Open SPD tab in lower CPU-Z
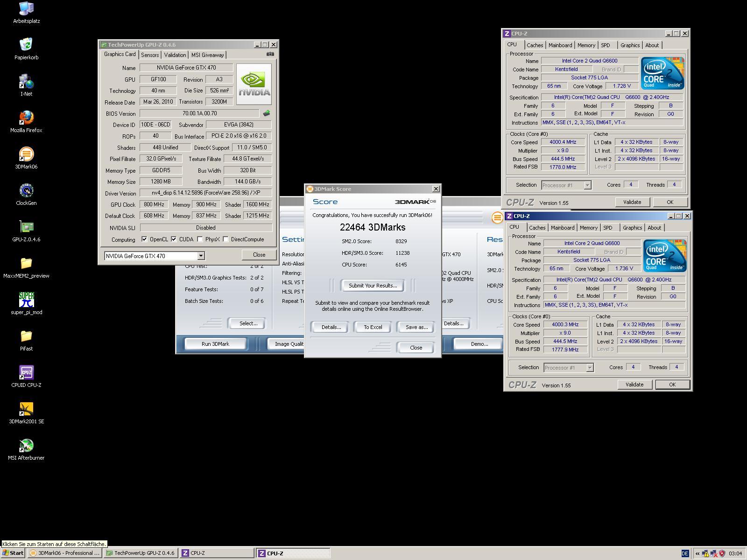 [607, 228]
